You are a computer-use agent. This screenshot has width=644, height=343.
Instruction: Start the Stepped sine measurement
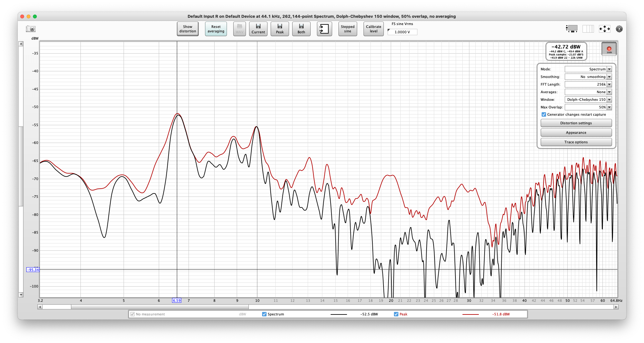pos(348,29)
